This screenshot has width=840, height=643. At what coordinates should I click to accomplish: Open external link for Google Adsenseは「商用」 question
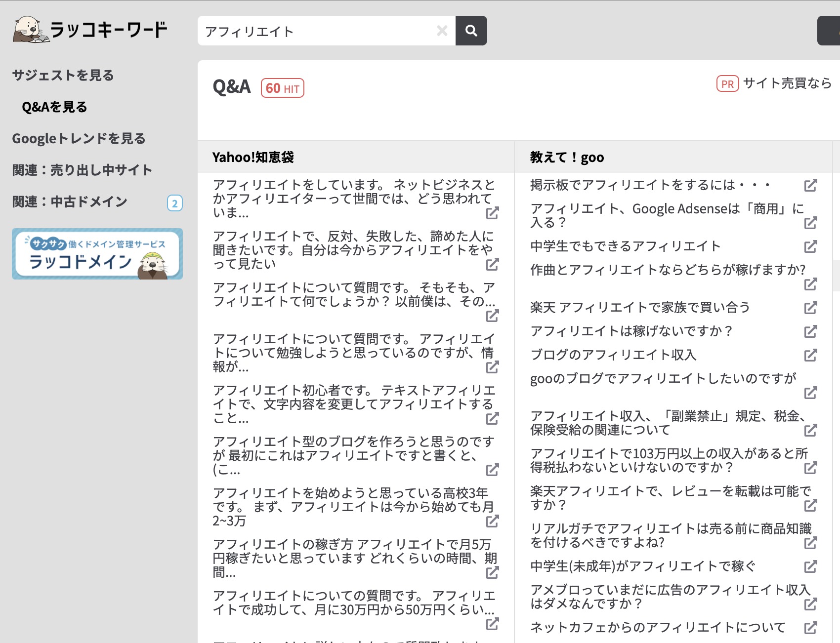pos(810,223)
